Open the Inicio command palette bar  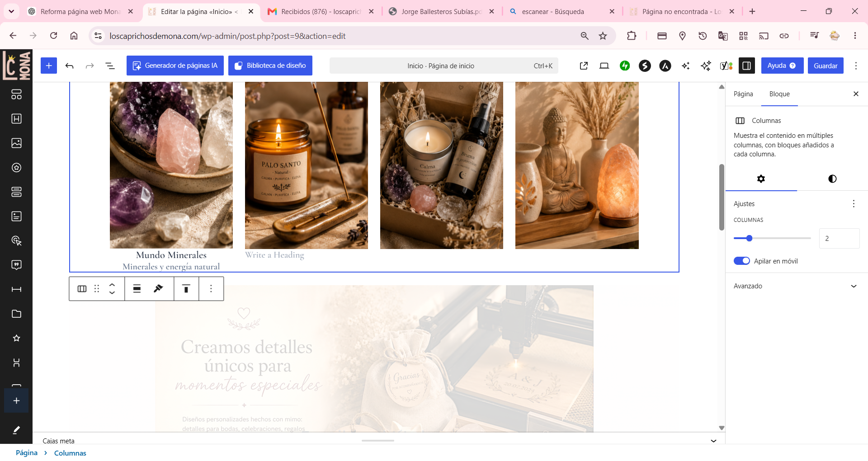coord(443,66)
